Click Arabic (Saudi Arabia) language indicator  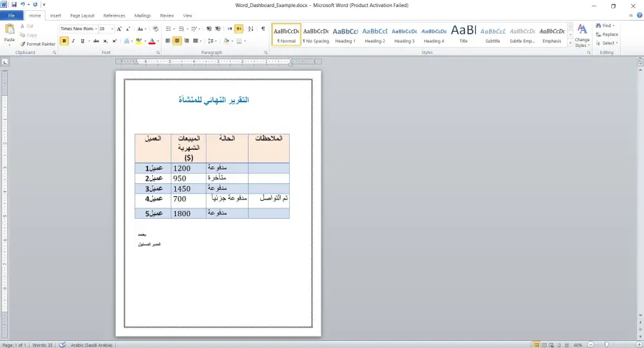[x=91, y=345]
